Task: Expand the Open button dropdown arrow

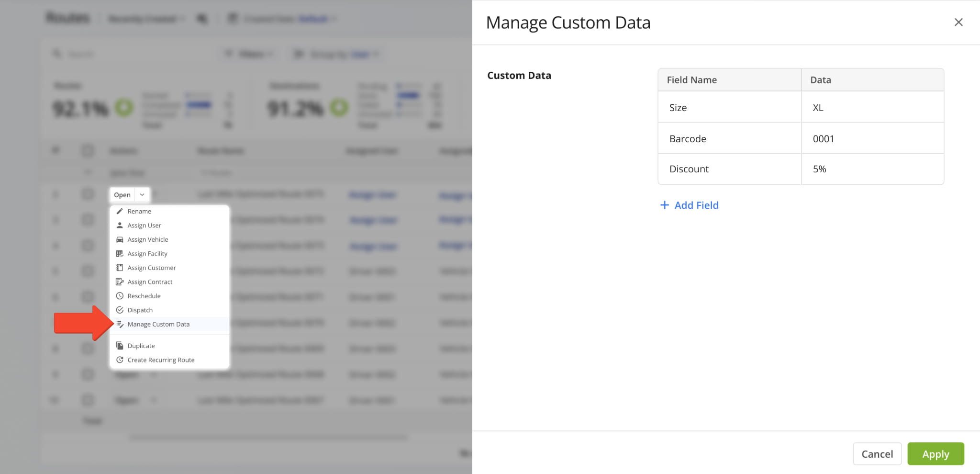Action: pos(142,195)
